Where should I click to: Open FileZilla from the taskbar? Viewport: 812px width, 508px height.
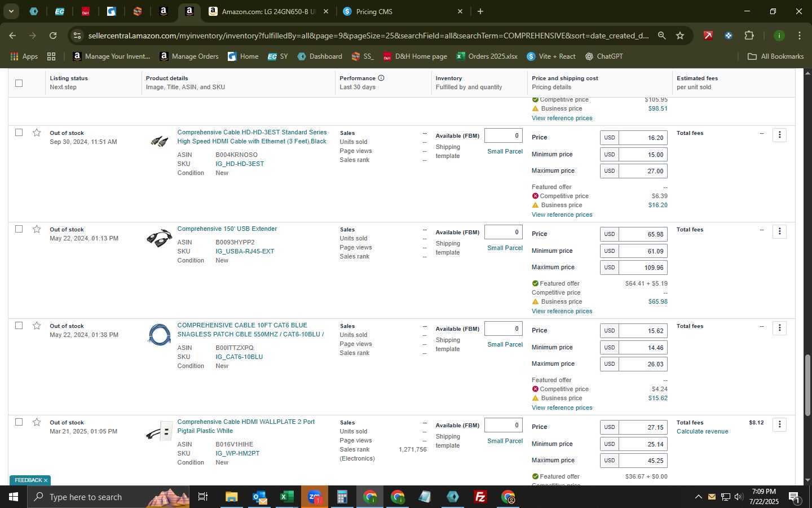[480, 497]
